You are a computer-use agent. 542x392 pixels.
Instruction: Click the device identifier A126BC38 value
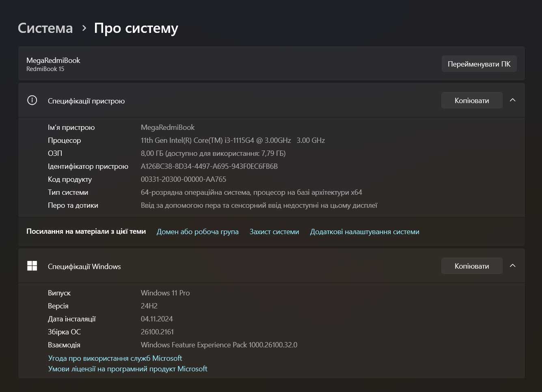(x=209, y=166)
